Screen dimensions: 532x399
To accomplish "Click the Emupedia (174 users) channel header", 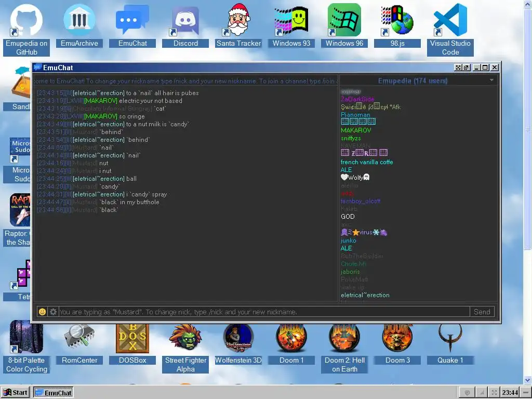I will [x=413, y=81].
